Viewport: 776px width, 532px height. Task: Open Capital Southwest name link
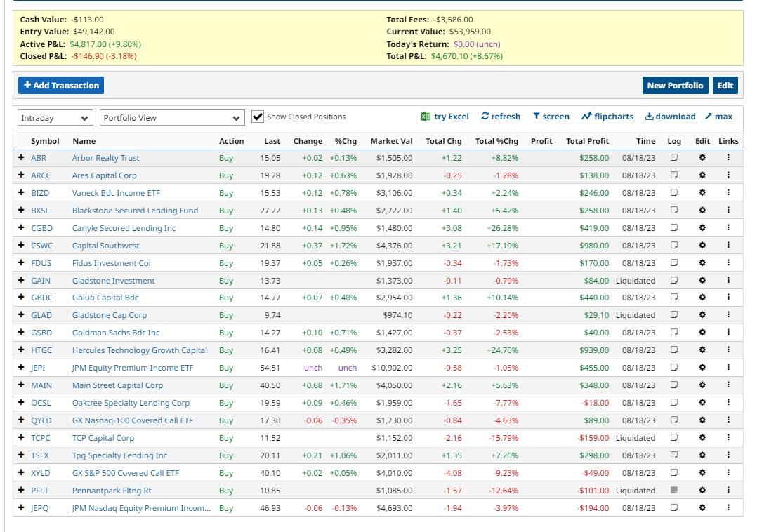pos(105,246)
